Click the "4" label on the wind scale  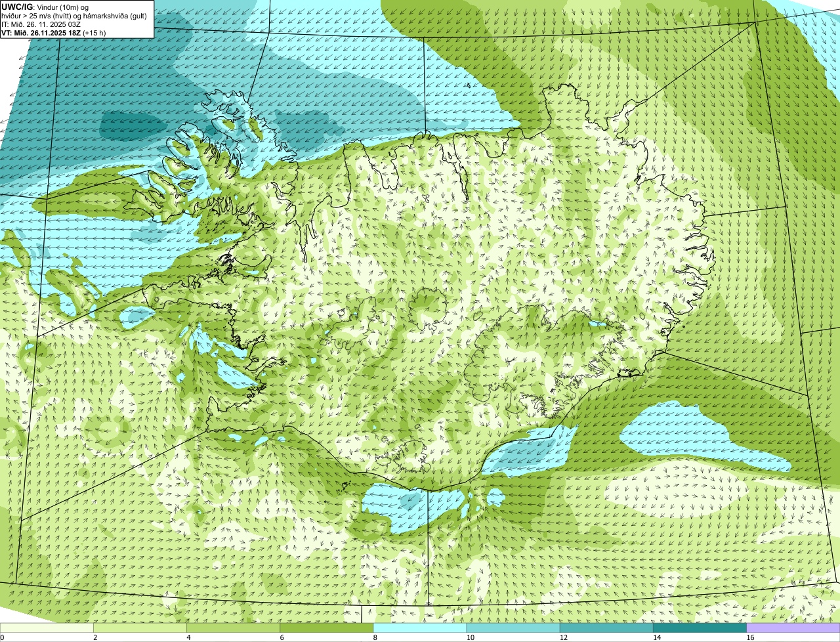click(188, 637)
